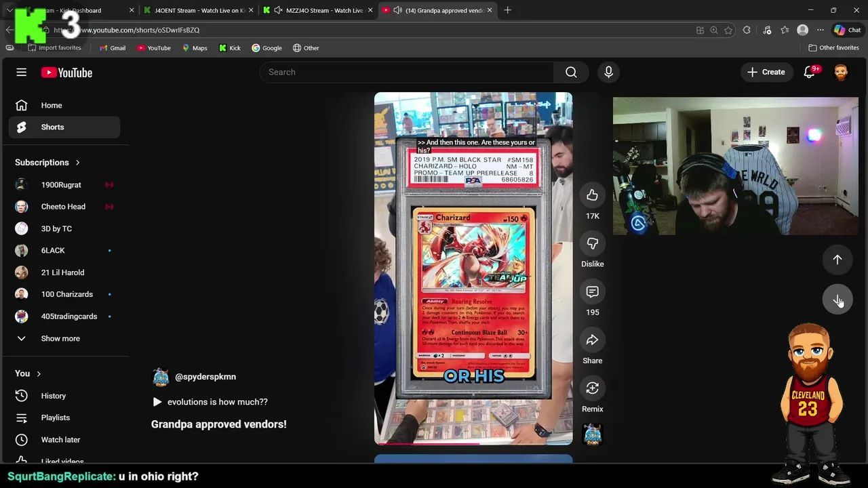Open the @spyderspkmn channel avatar
This screenshot has height=488, width=868.
pos(161,377)
